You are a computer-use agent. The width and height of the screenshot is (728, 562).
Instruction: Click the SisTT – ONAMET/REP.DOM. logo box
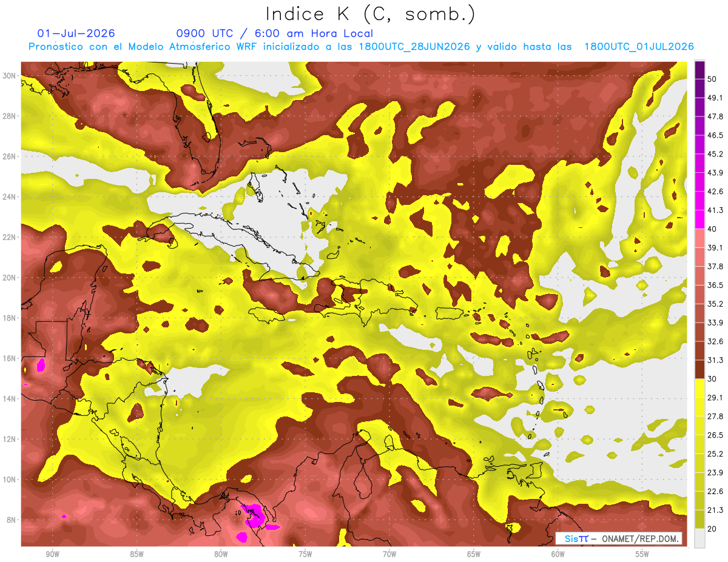619,538
